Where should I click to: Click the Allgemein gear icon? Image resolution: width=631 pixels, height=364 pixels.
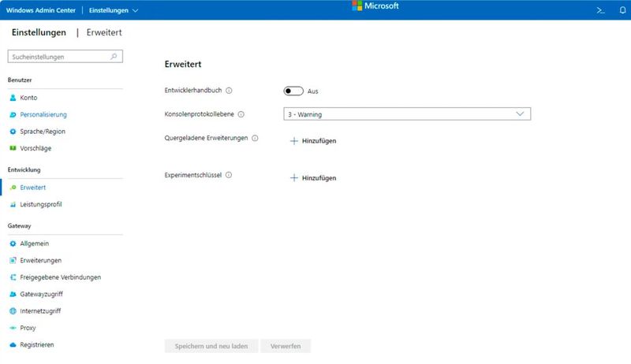(x=13, y=243)
